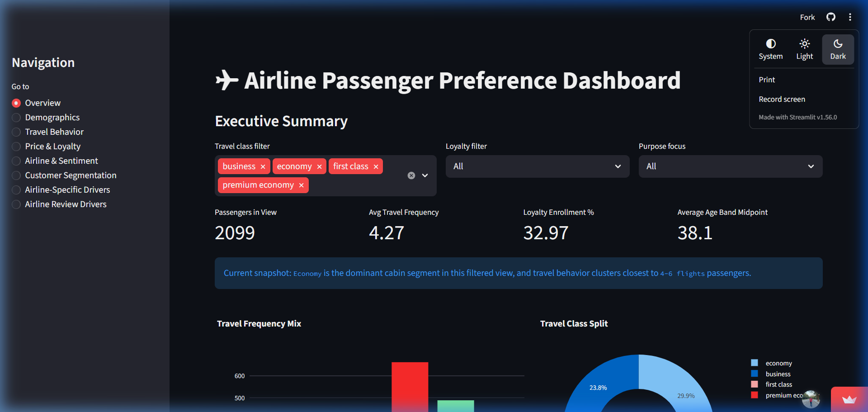This screenshot has width=868, height=412.
Task: Remove the premium economy tag
Action: click(x=301, y=185)
